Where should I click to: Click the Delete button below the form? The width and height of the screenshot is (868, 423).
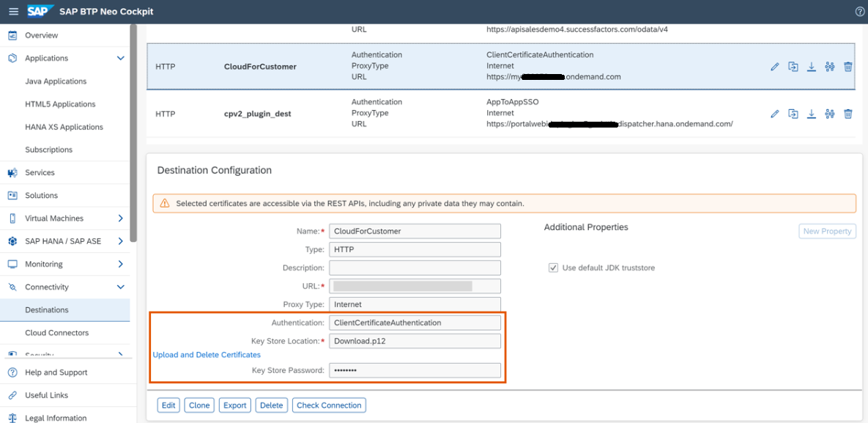[x=271, y=405]
